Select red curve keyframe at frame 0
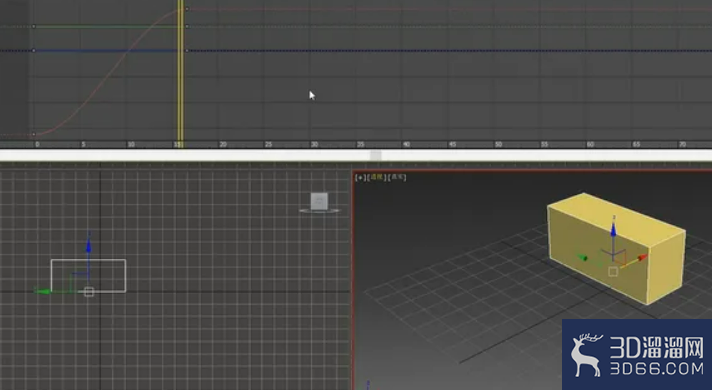The image size is (712, 390). (x=34, y=134)
